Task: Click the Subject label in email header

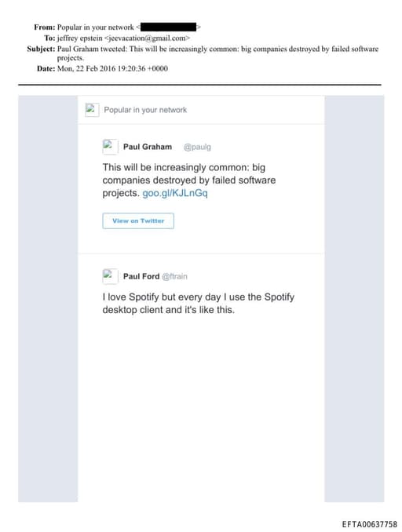Action: [41, 49]
